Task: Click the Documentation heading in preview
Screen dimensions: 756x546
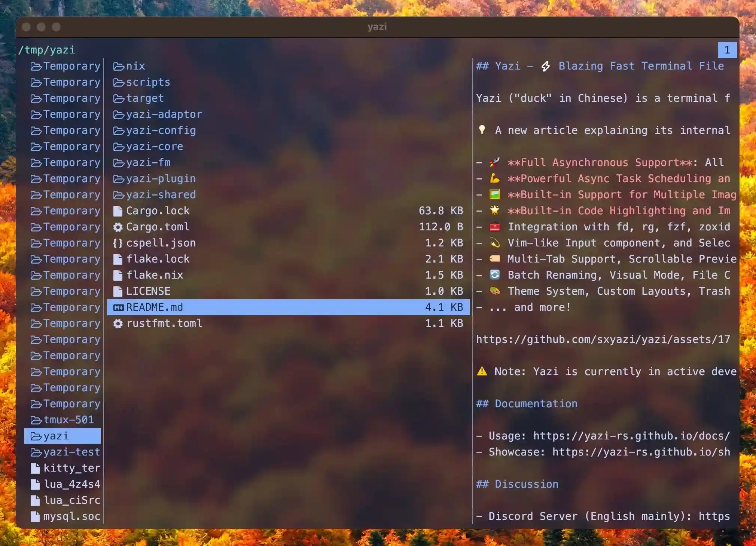Action: tap(536, 404)
